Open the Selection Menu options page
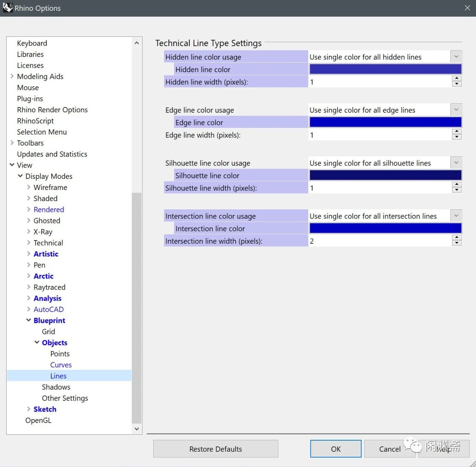The height and width of the screenshot is (467, 476). pos(42,132)
